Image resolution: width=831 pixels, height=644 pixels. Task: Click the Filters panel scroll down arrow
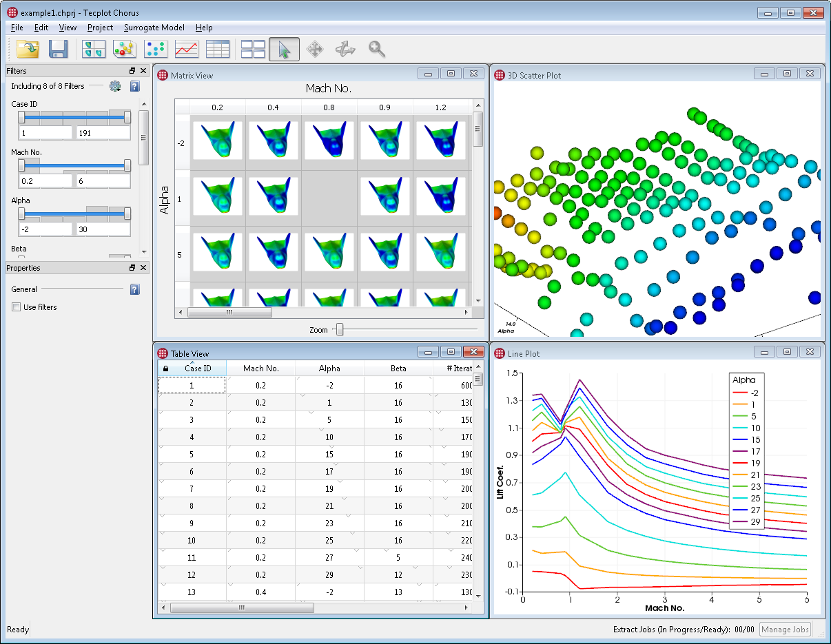[144, 252]
